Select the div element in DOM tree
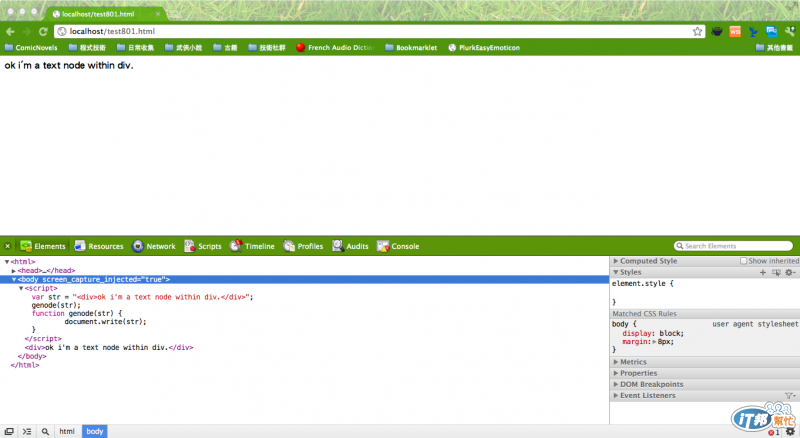The width and height of the screenshot is (800, 438). (109, 348)
